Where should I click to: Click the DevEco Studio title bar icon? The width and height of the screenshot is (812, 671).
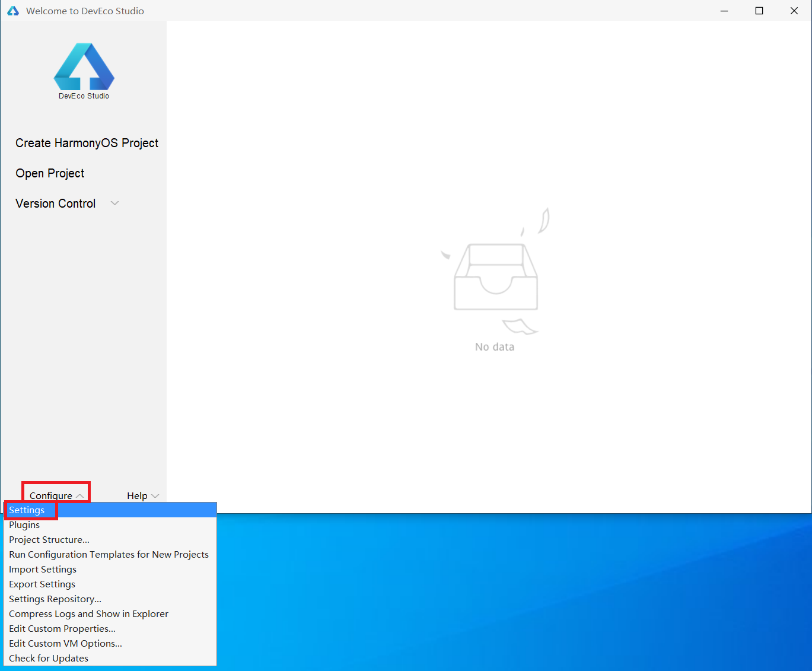pyautogui.click(x=13, y=11)
